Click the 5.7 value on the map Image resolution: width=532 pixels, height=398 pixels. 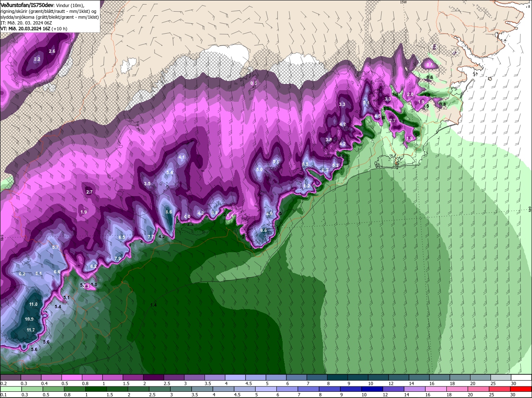tap(56, 247)
